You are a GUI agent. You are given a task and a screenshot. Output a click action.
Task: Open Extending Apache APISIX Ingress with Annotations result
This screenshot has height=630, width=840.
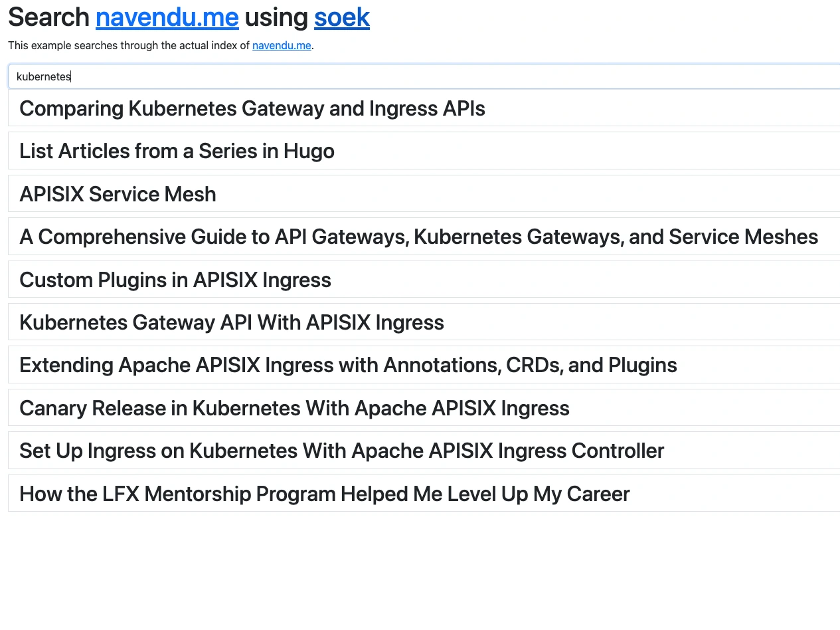[x=424, y=365]
